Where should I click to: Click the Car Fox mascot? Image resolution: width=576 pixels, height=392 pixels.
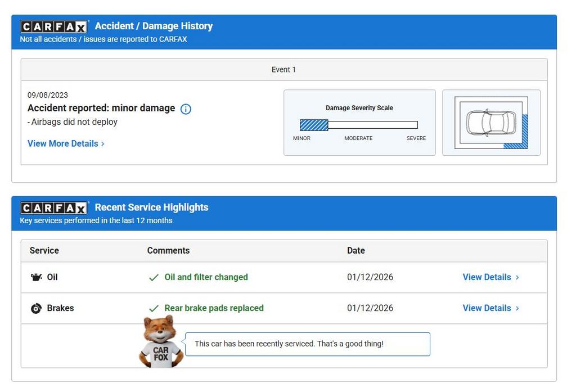pyautogui.click(x=161, y=343)
